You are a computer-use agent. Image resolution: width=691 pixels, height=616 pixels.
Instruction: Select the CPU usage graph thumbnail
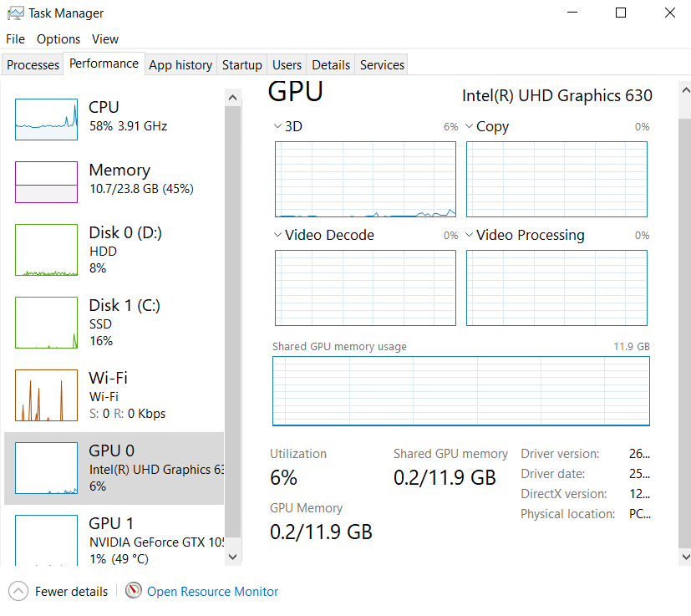(x=46, y=119)
